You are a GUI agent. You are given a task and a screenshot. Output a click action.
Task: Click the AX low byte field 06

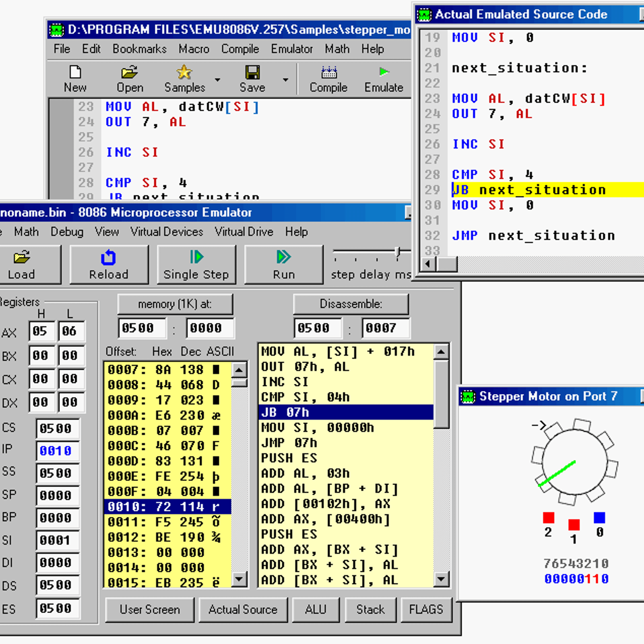pyautogui.click(x=71, y=332)
